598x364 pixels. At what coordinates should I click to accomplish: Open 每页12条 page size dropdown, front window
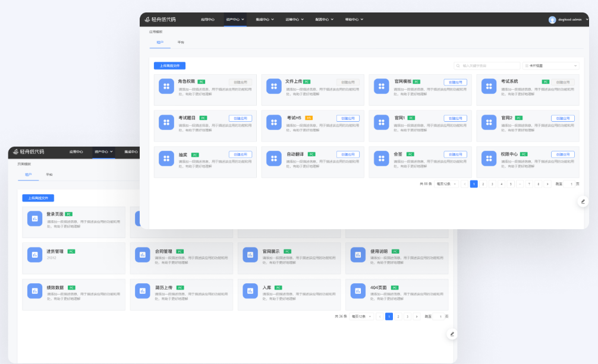click(446, 184)
